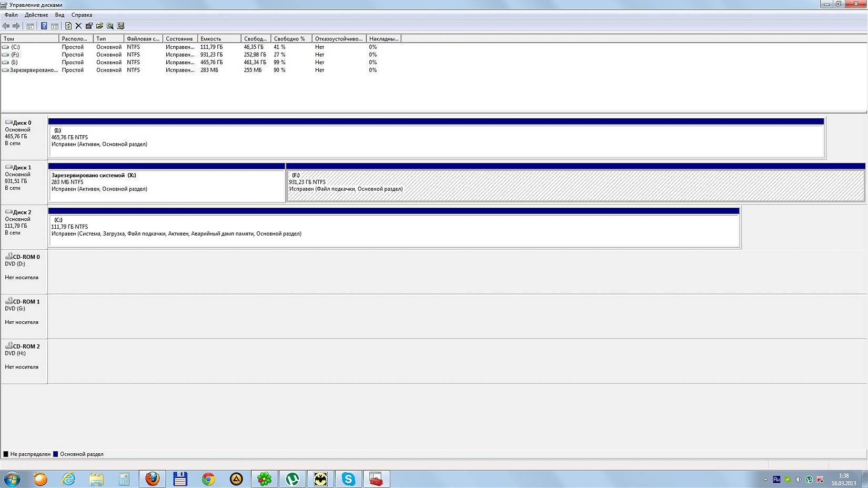The width and height of the screenshot is (868, 488).
Task: Select the (C:) volume row in the list
Action: (x=201, y=47)
